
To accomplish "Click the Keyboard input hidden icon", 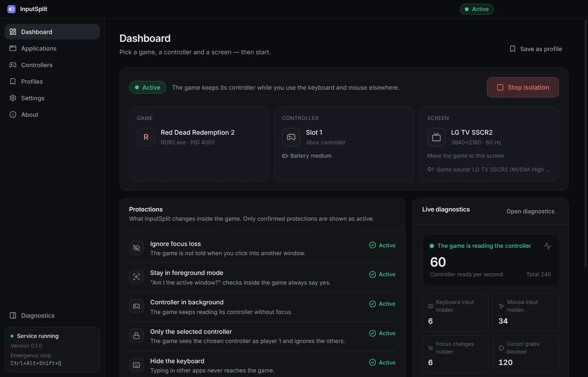I will pyautogui.click(x=431, y=306).
